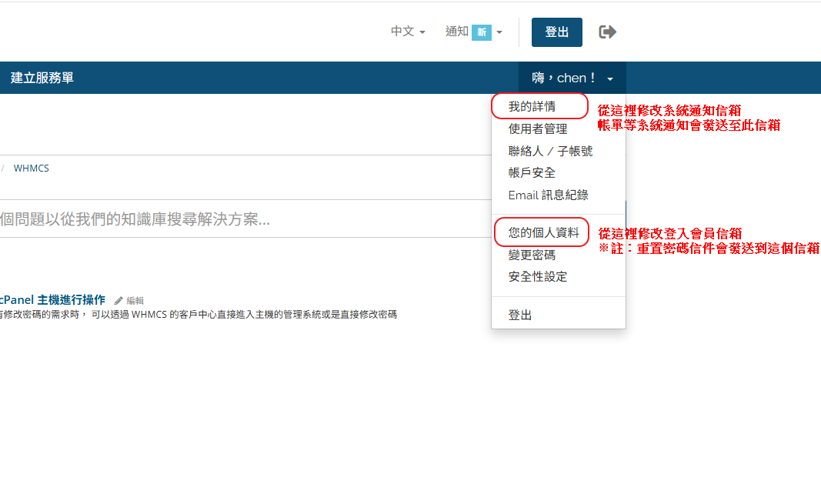This screenshot has height=504, width=821.
Task: Open Email 訊息紀錄 menu entry
Action: [x=548, y=195]
